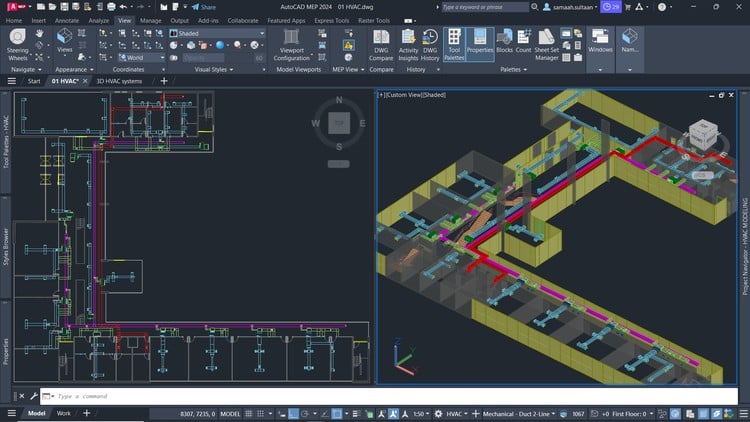Switch to the Insert ribbon tab

tap(39, 21)
